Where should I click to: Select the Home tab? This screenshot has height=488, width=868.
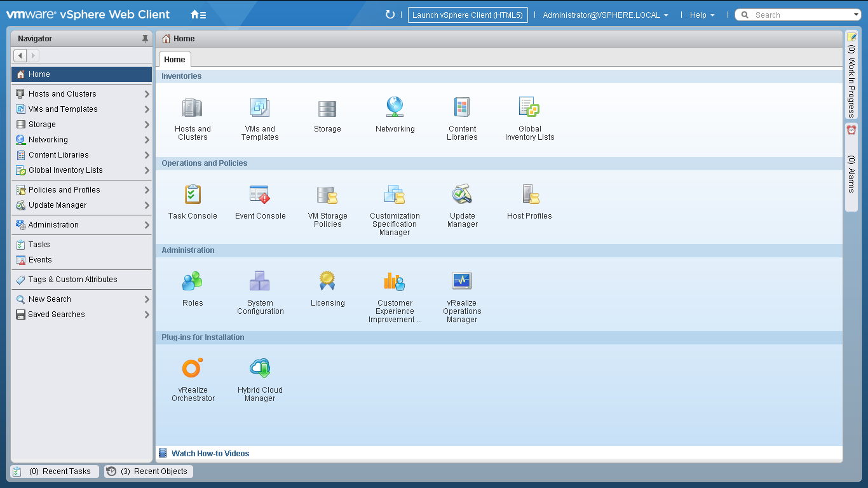[175, 60]
